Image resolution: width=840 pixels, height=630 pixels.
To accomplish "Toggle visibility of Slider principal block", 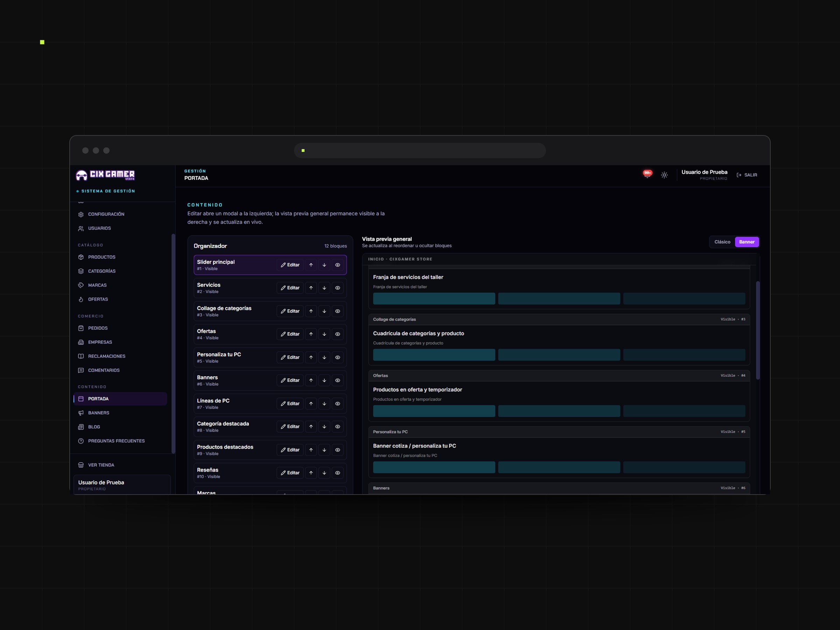I will (338, 265).
